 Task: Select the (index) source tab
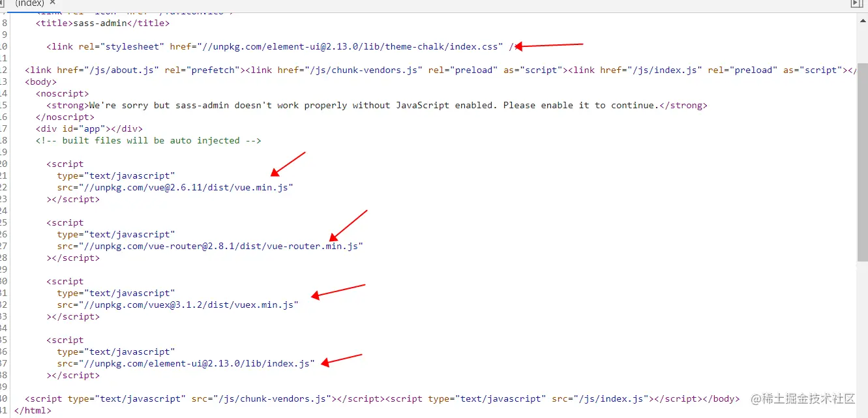tap(30, 3)
